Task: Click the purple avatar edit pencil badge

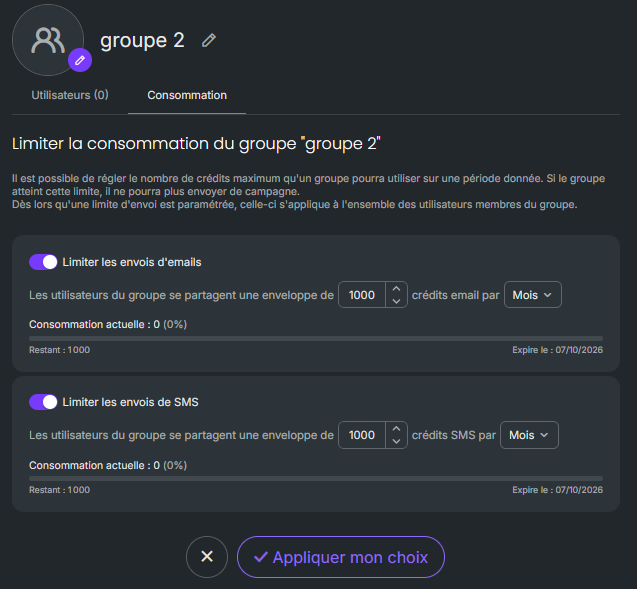Action: point(80,60)
